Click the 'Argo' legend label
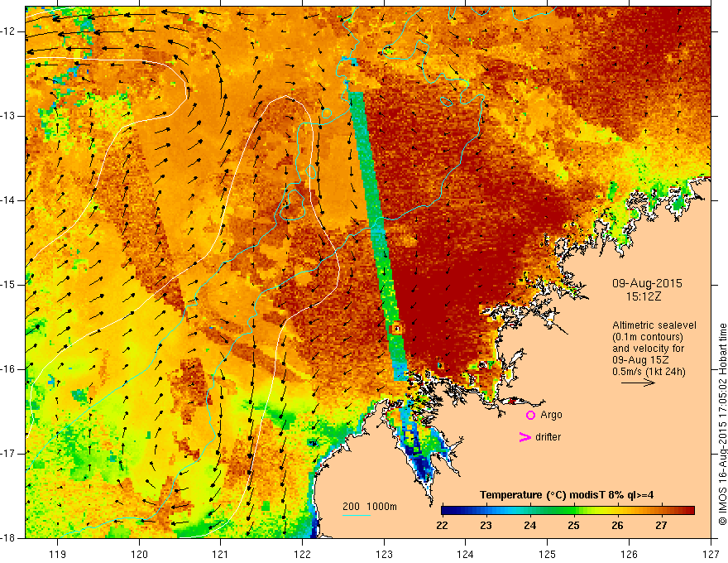The width and height of the screenshot is (728, 563). tap(551, 415)
